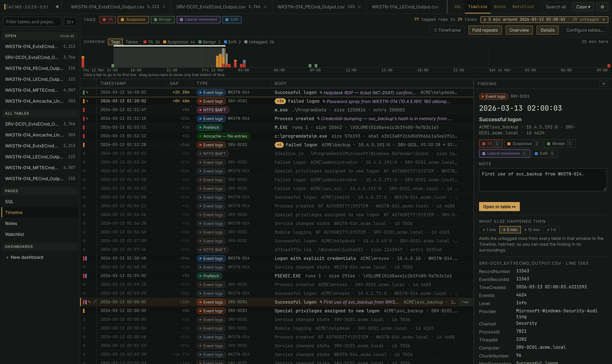Click the Timeframe clock button
The image size is (612, 364).
tap(447, 30)
